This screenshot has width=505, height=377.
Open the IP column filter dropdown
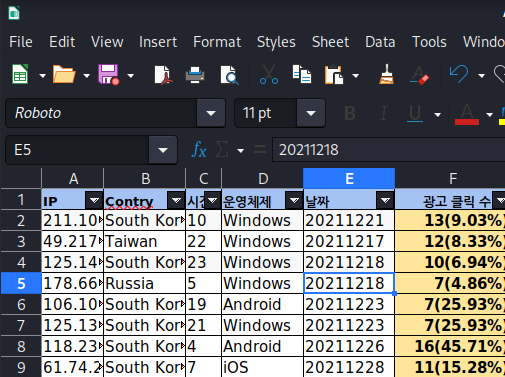point(94,200)
